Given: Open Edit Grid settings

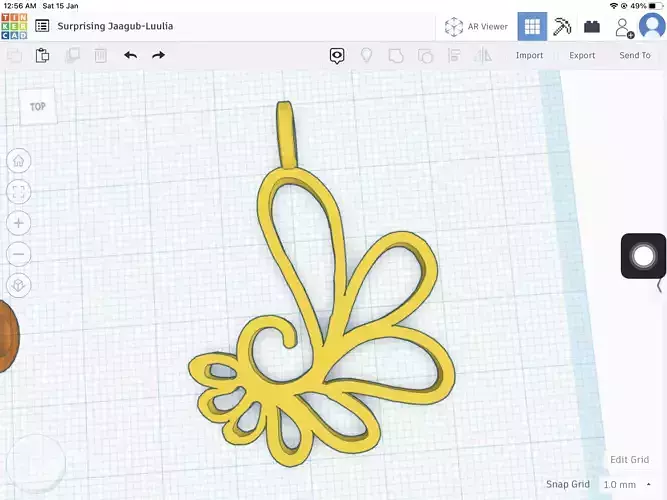Looking at the screenshot, I should point(630,460).
